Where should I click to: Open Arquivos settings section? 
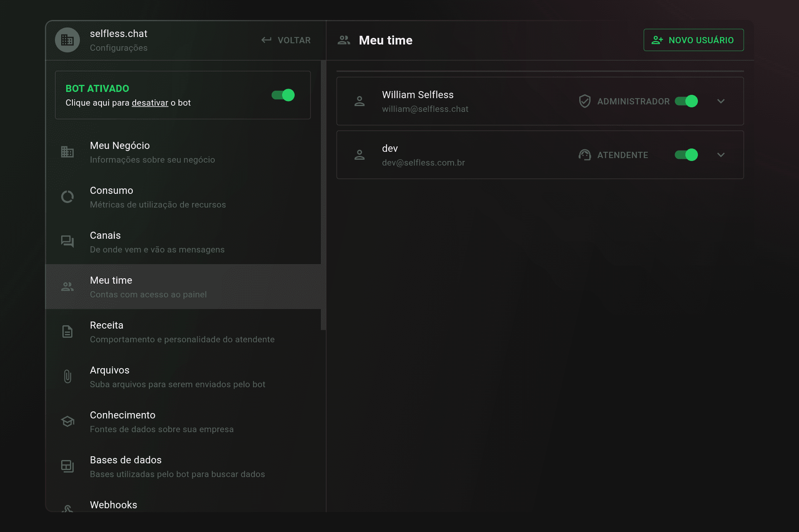pyautogui.click(x=183, y=376)
